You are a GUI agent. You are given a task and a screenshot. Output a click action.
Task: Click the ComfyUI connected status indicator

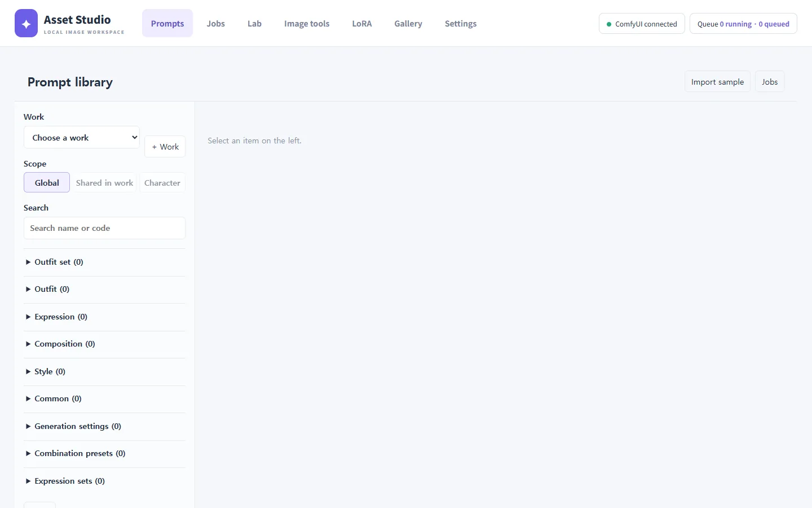[642, 24]
